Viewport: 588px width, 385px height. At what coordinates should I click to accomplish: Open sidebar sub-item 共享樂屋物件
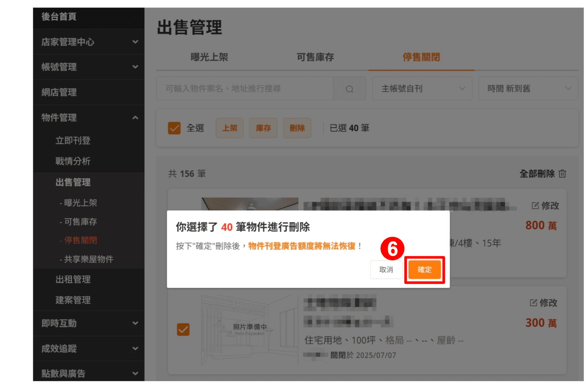coord(86,259)
